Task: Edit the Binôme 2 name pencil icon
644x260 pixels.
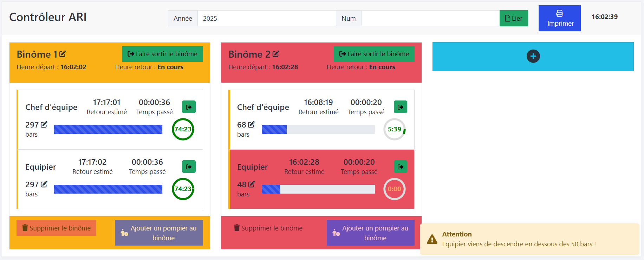Action: 276,54
